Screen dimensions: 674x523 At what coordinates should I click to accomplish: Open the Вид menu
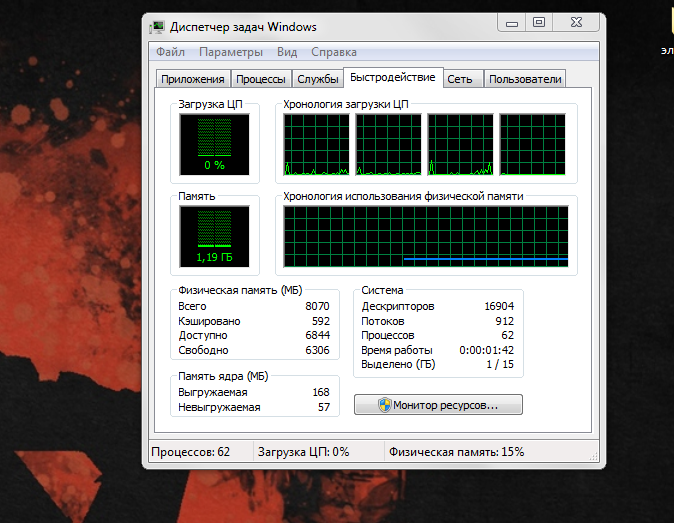(287, 52)
